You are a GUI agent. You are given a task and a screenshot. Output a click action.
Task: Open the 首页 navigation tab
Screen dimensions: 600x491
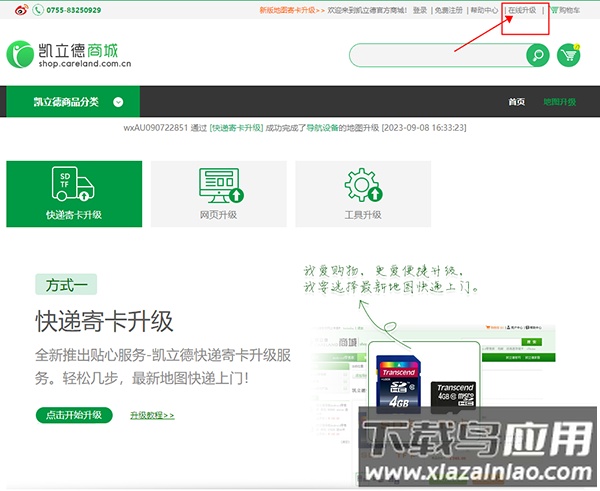pos(516,102)
